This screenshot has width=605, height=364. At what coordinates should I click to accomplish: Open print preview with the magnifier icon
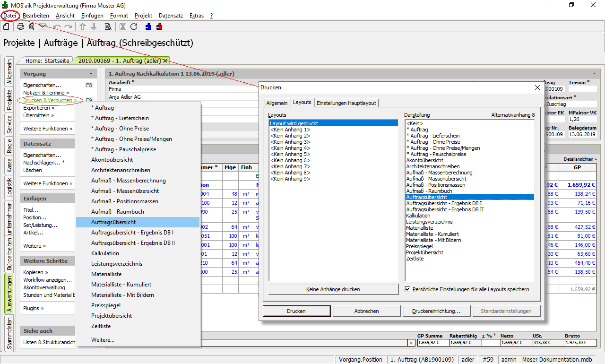coord(32,26)
